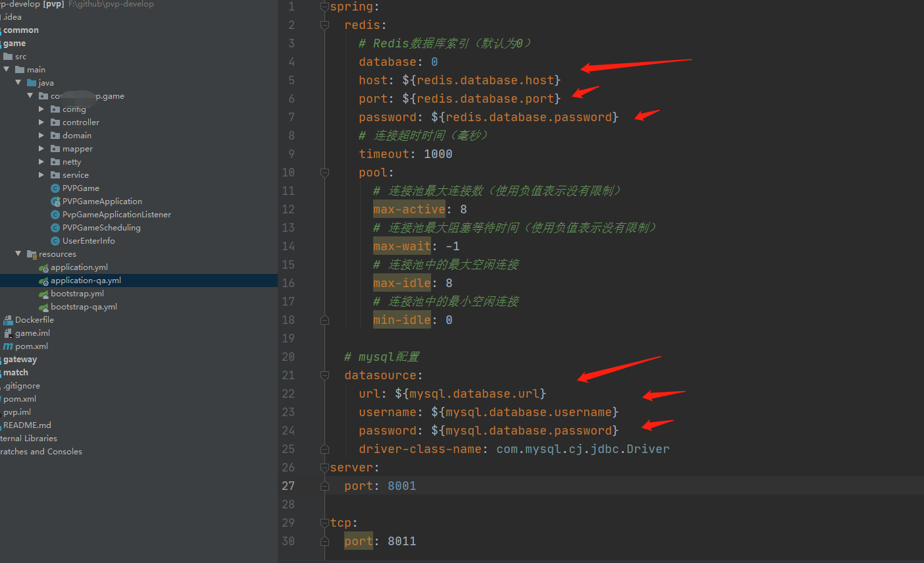Click the UserEnterInfo class icon
Image resolution: width=924 pixels, height=563 pixels.
pyautogui.click(x=55, y=241)
